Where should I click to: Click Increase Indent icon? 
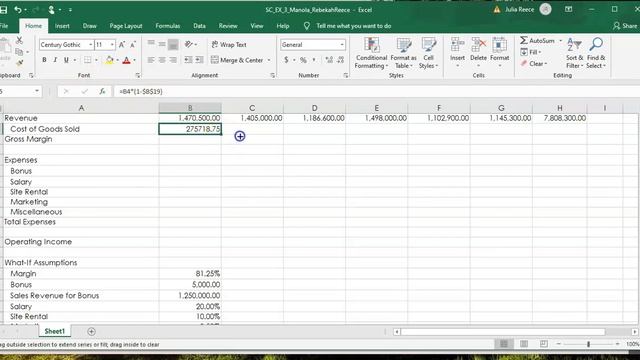[x=199, y=60]
